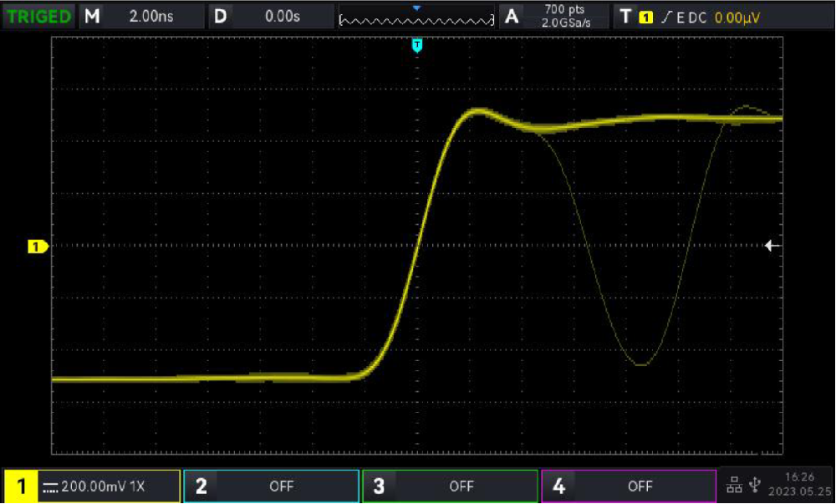Image resolution: width=836 pixels, height=504 pixels.
Task: Click the rising edge trigger slope icon
Action: click(666, 17)
